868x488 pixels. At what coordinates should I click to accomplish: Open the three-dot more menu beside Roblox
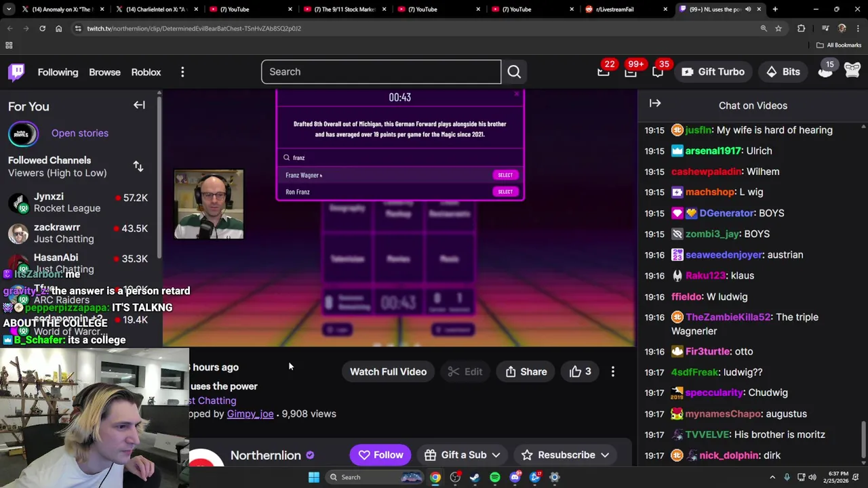182,72
